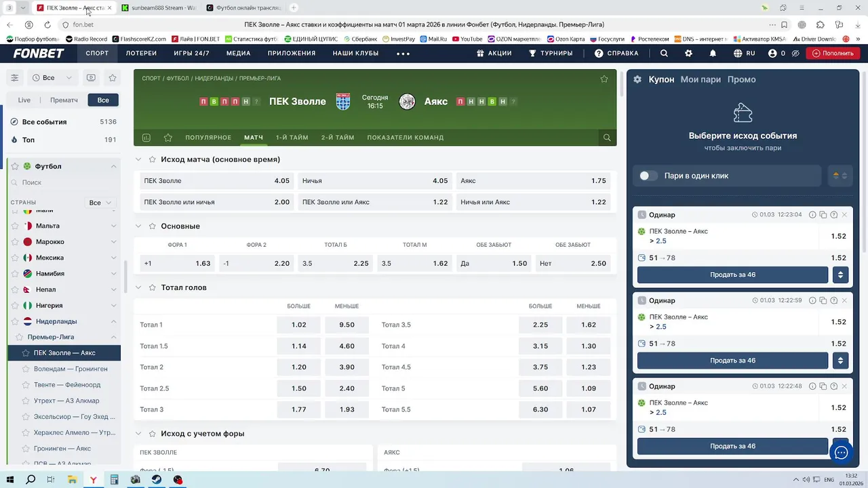Select Утрехт — АЗ Алкмар match
868x488 pixels.
click(x=66, y=401)
